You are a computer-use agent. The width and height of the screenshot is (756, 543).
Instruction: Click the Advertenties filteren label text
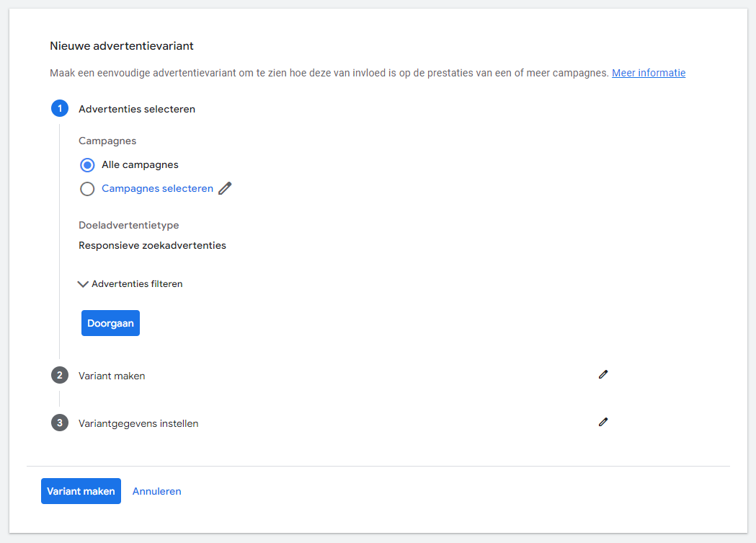tap(137, 284)
